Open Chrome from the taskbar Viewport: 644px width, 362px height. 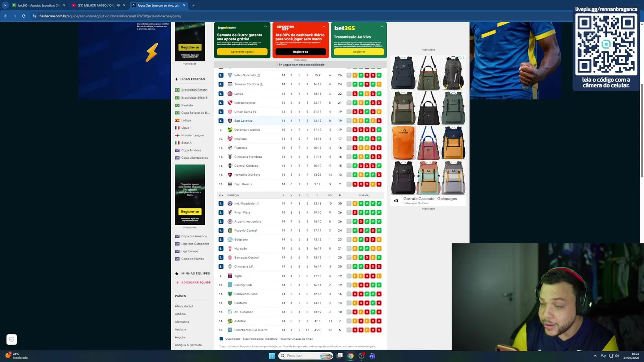(350, 356)
